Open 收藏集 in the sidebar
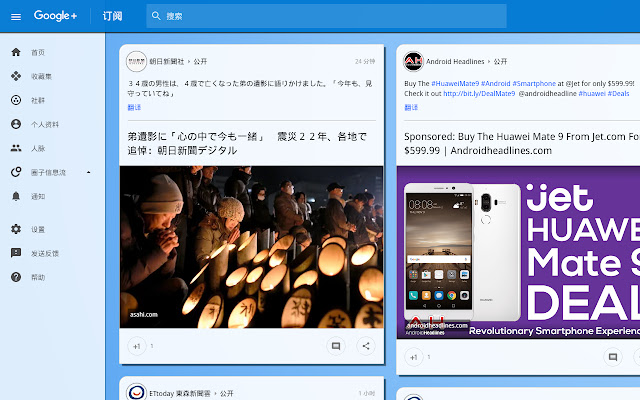The width and height of the screenshot is (640, 400). 41,76
